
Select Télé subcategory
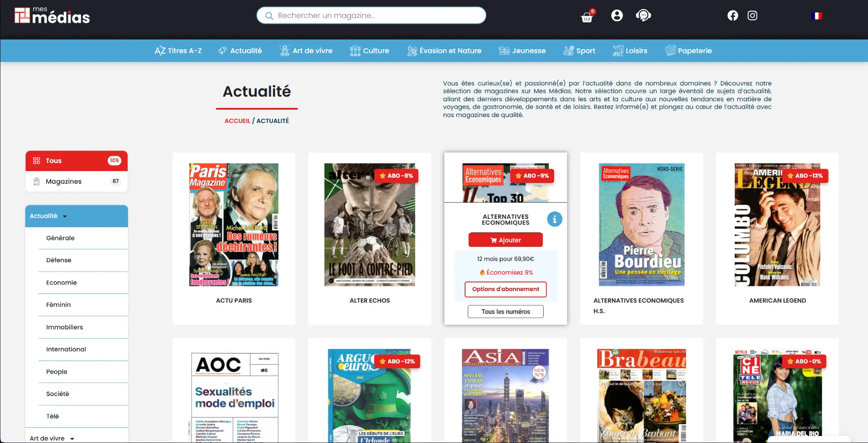coord(83,417)
